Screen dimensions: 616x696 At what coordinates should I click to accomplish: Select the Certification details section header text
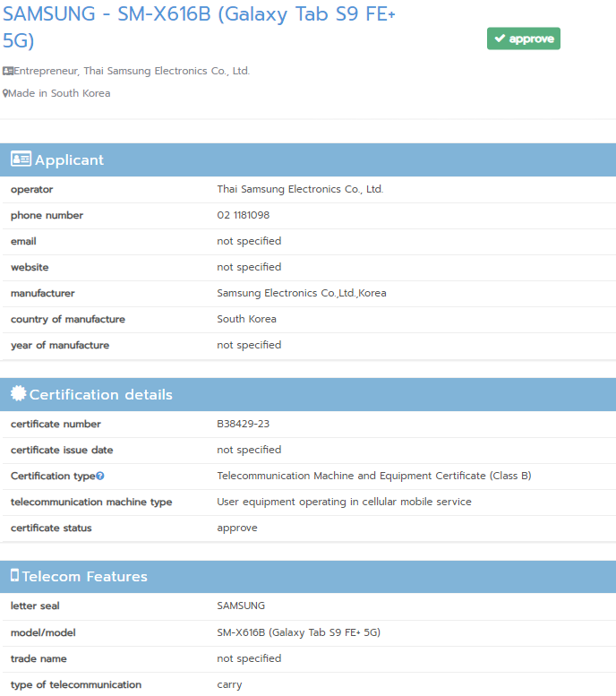point(100,395)
